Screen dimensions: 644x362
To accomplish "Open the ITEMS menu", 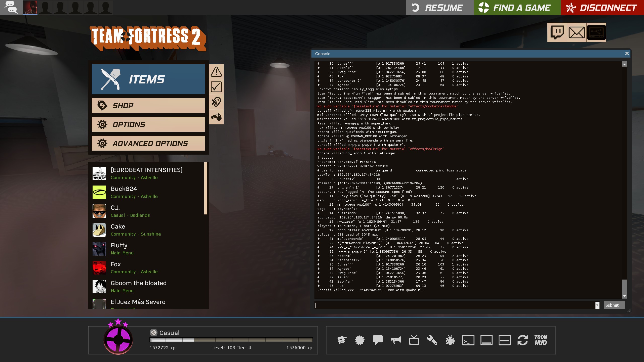I will 148,79.
